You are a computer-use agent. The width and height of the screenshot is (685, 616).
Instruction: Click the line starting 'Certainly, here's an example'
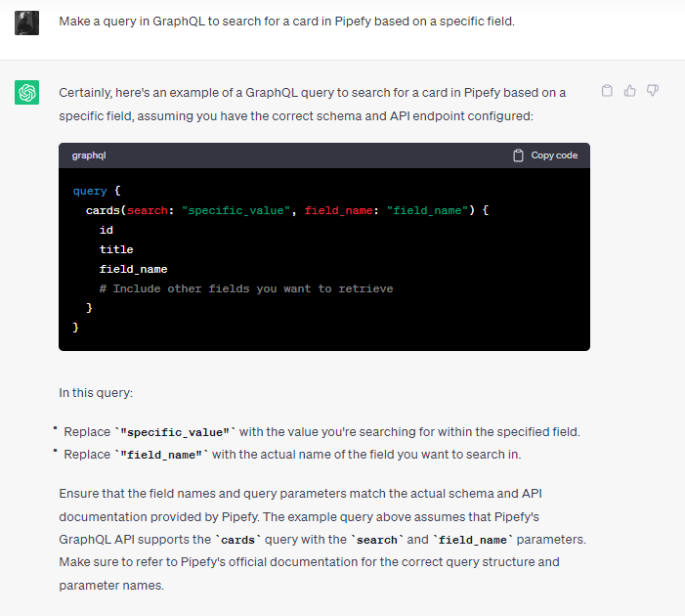pos(313,93)
